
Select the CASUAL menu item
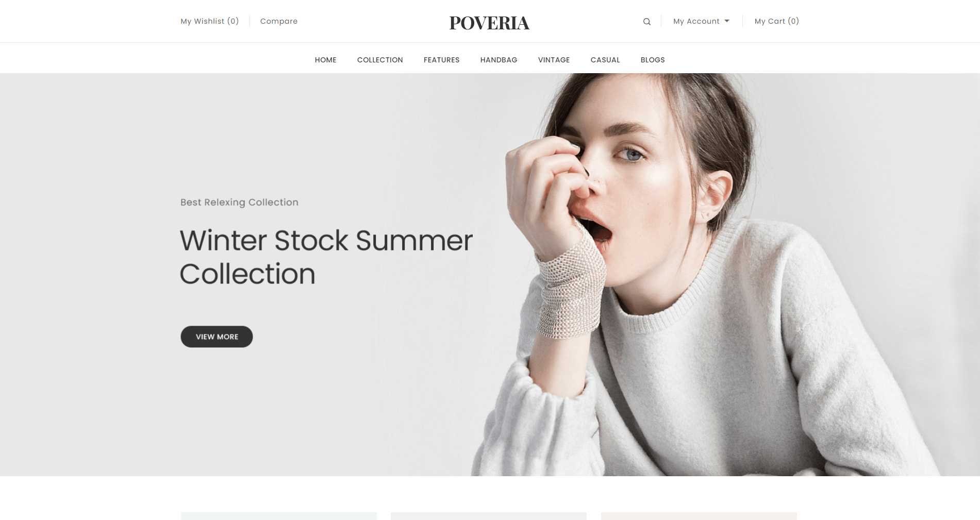click(605, 60)
